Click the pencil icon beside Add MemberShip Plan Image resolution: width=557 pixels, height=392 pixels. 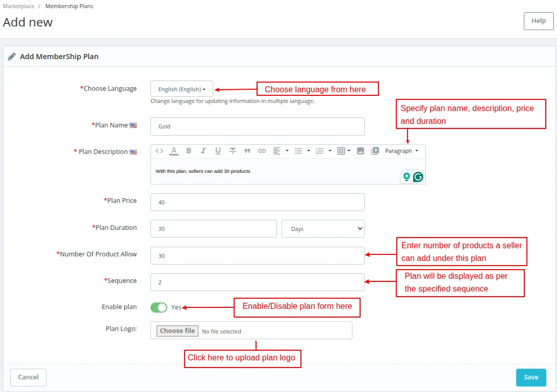(12, 57)
